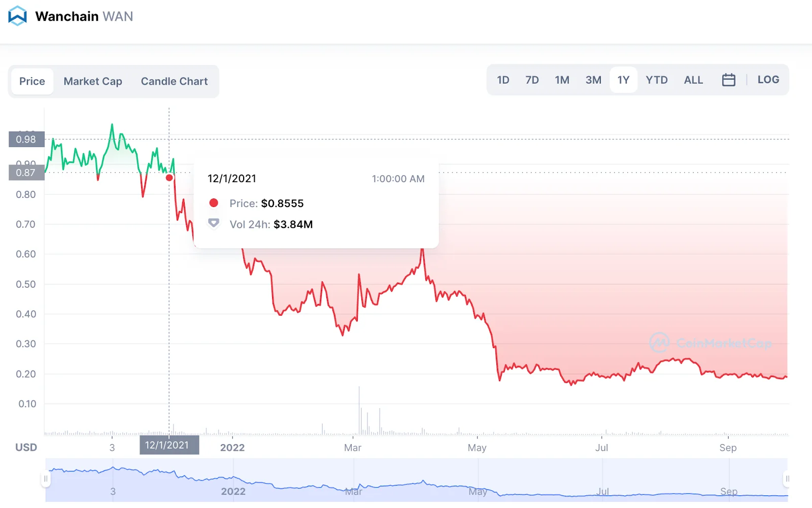Show year-to-date with YTD button
Viewport: 812px width, 508px height.
coord(656,80)
